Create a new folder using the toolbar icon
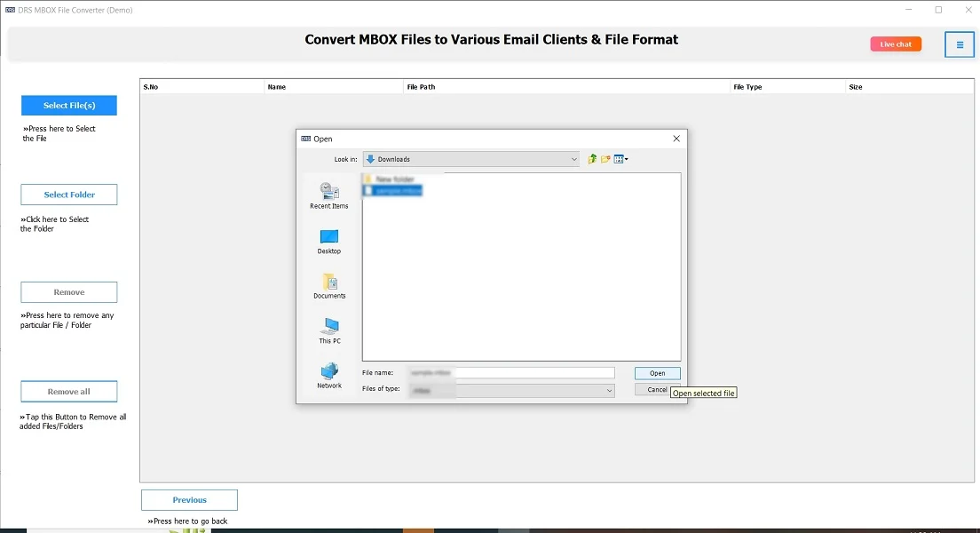This screenshot has width=980, height=533. coord(605,158)
